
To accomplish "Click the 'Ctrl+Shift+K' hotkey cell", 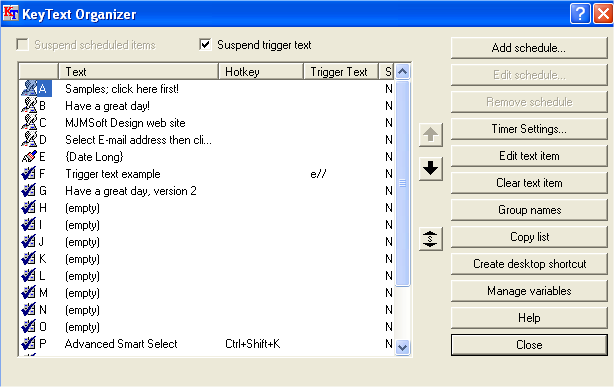I will point(253,344).
